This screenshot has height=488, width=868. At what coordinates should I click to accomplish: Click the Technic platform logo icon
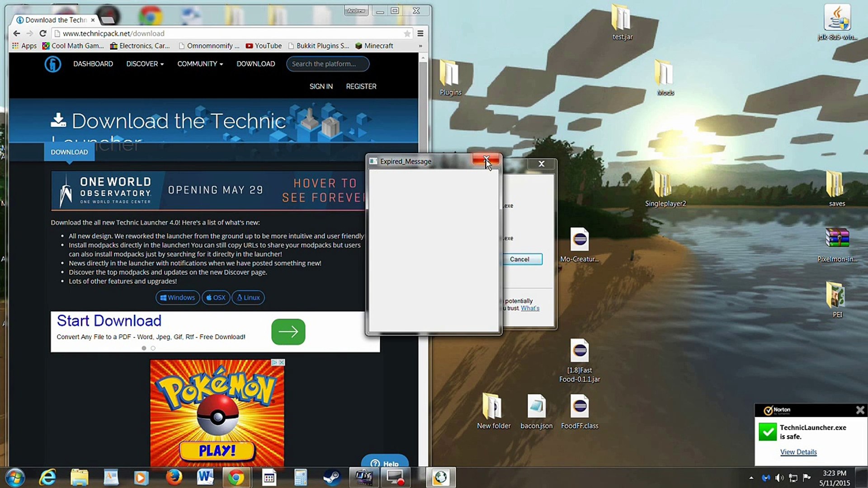pyautogui.click(x=53, y=64)
